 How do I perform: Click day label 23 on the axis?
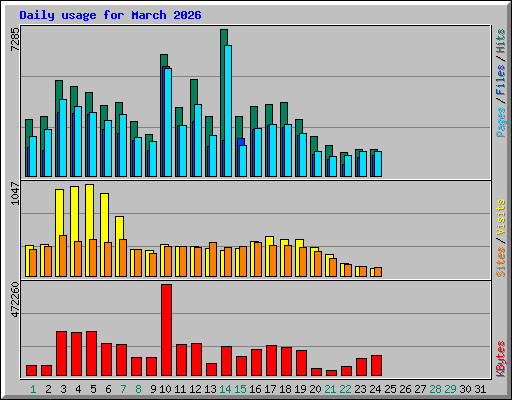(360, 389)
